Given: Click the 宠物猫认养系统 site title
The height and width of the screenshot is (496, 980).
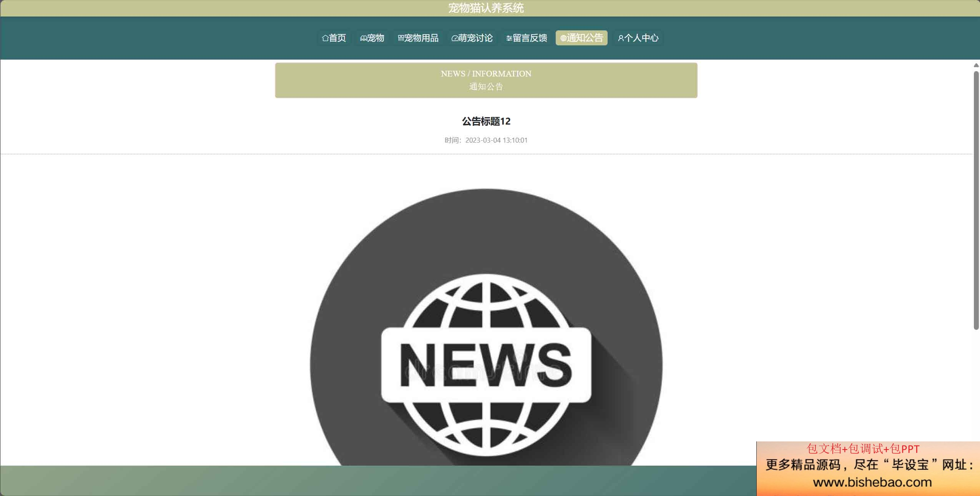Looking at the screenshot, I should click(486, 8).
